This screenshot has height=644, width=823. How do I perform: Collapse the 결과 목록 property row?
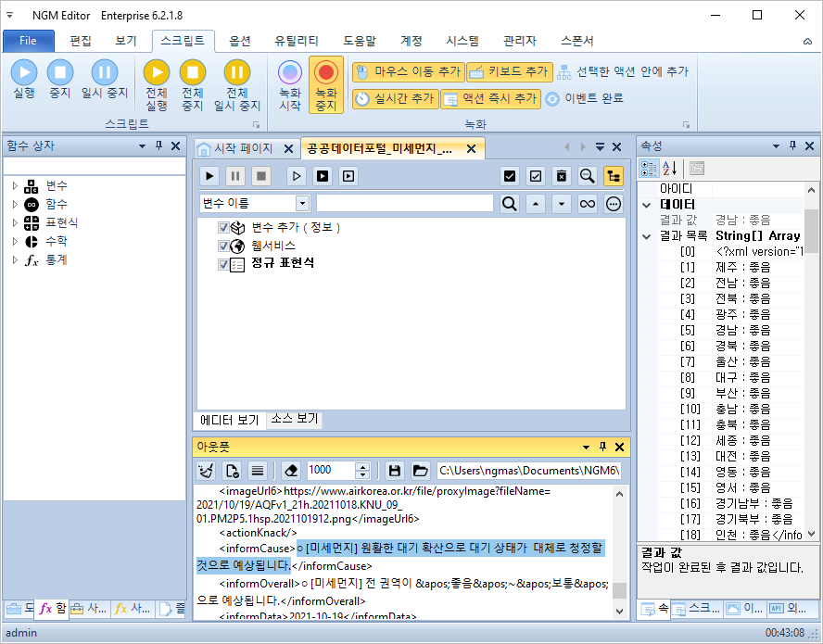pos(647,236)
